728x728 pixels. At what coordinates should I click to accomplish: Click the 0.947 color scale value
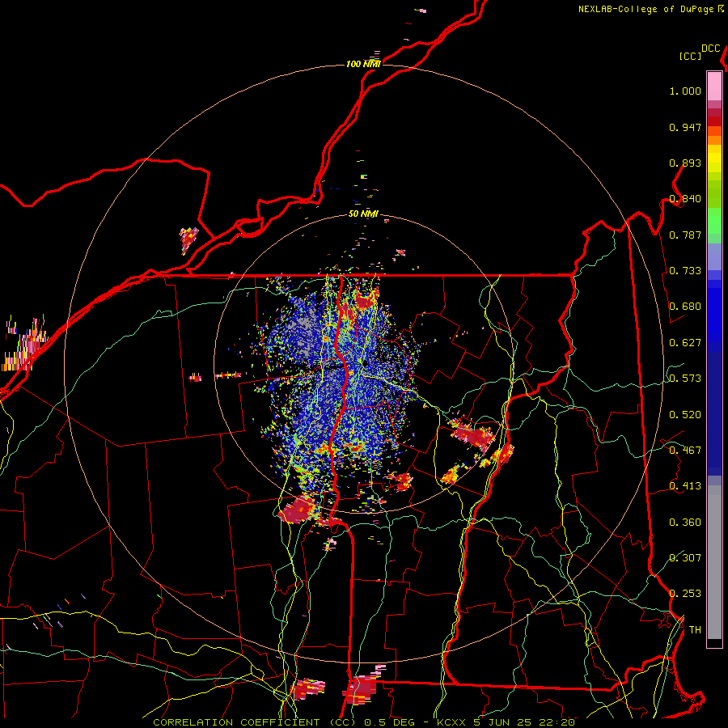coord(685,127)
